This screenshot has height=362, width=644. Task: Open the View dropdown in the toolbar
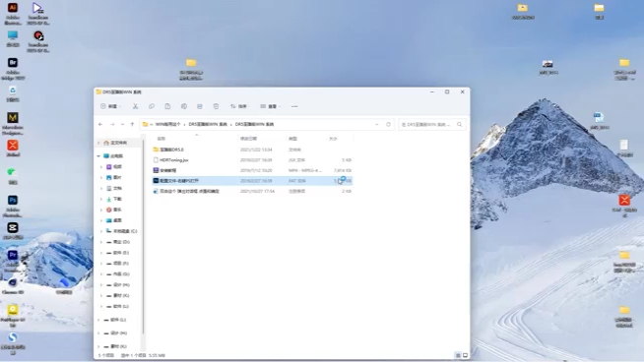point(270,106)
